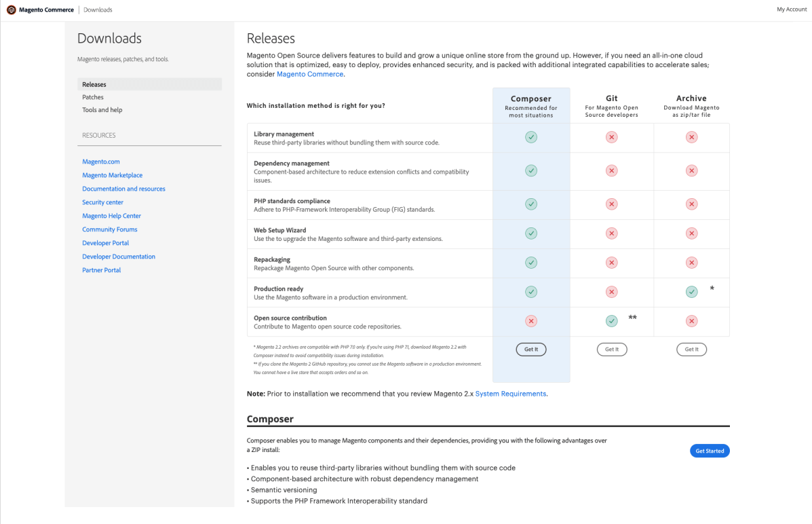812x524 pixels.
Task: Click the RESOURCES sidebar heading
Action: point(98,135)
